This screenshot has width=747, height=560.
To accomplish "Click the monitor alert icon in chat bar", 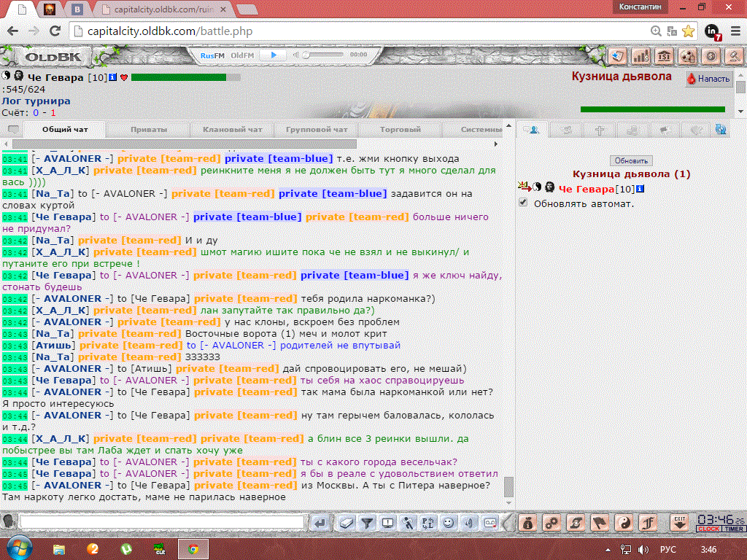I will point(387,524).
